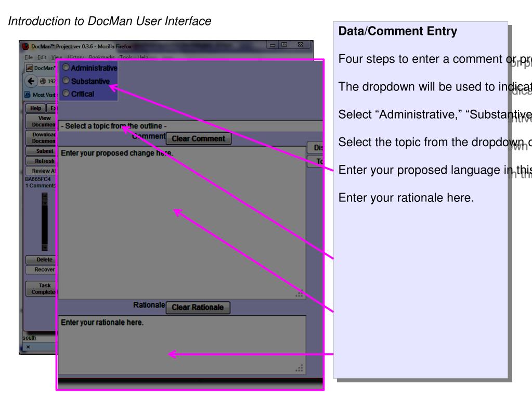The width and height of the screenshot is (532, 399).
Task: Click the Review All button
Action: 42,171
